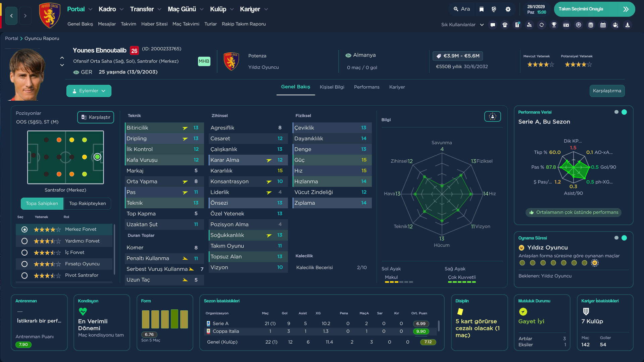Expand the Sık Kullanılanlar dropdown
This screenshot has height=362, width=644.
tap(462, 25)
